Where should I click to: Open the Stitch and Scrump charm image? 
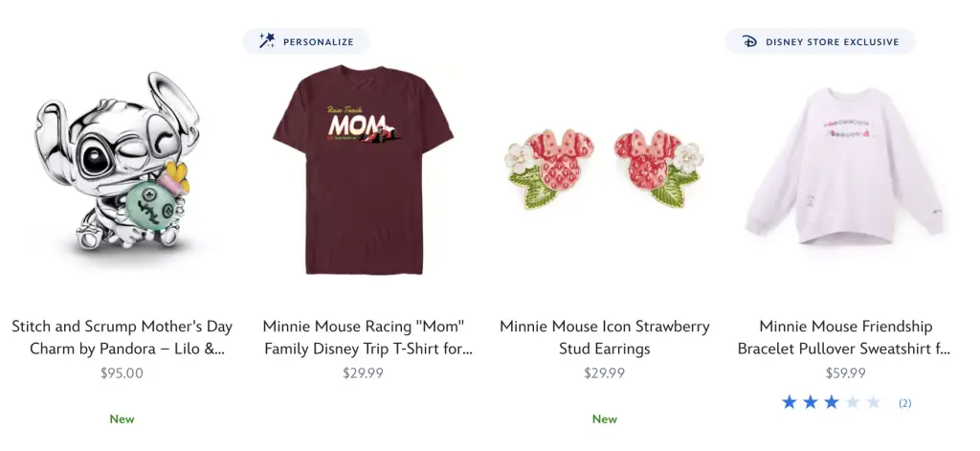pyautogui.click(x=122, y=163)
